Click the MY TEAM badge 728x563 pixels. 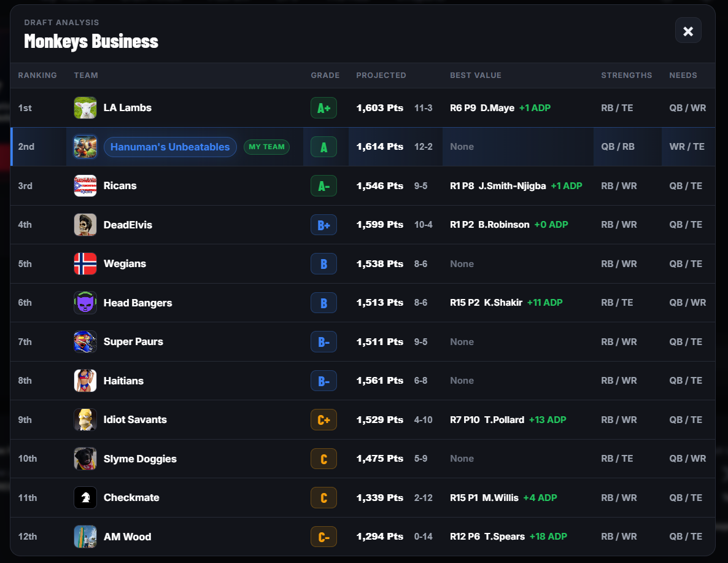(266, 147)
